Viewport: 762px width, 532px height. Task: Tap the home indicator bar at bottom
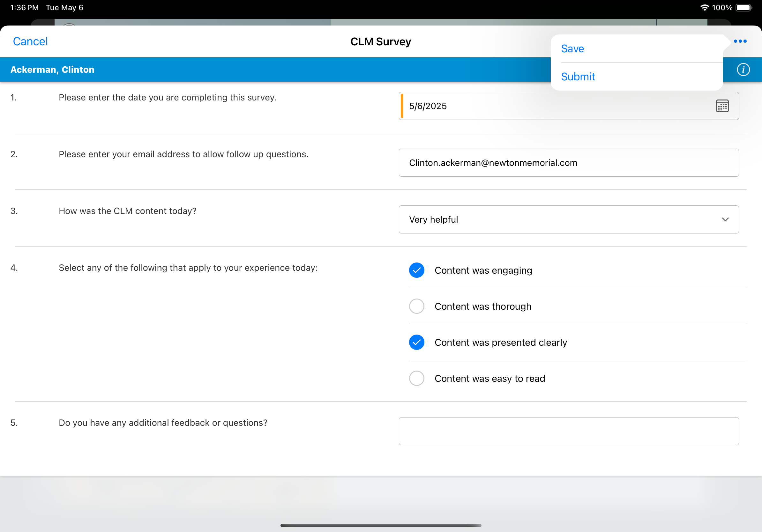[381, 525]
